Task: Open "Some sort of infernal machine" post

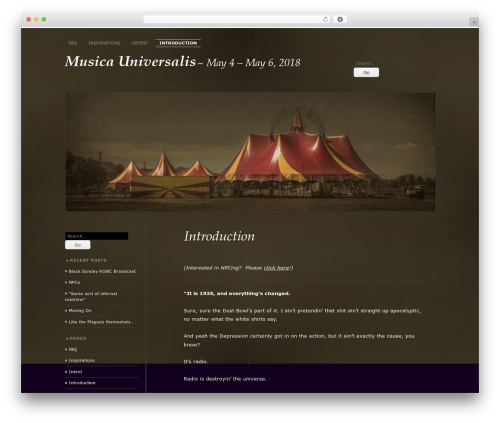Action: [91, 297]
